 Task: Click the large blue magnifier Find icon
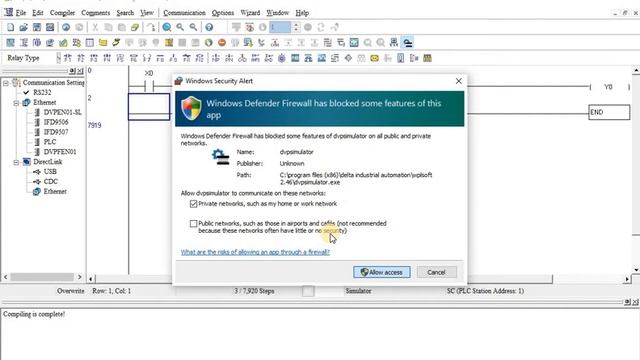pos(167,27)
